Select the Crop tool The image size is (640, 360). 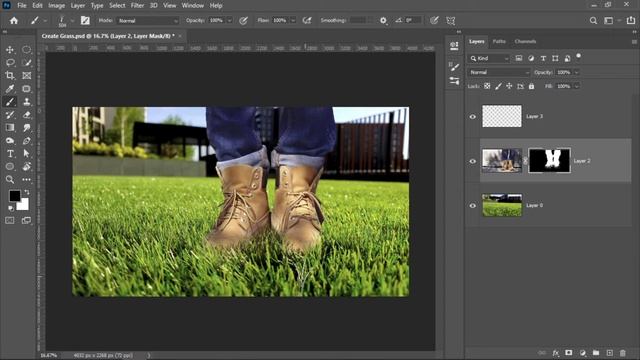(10, 76)
